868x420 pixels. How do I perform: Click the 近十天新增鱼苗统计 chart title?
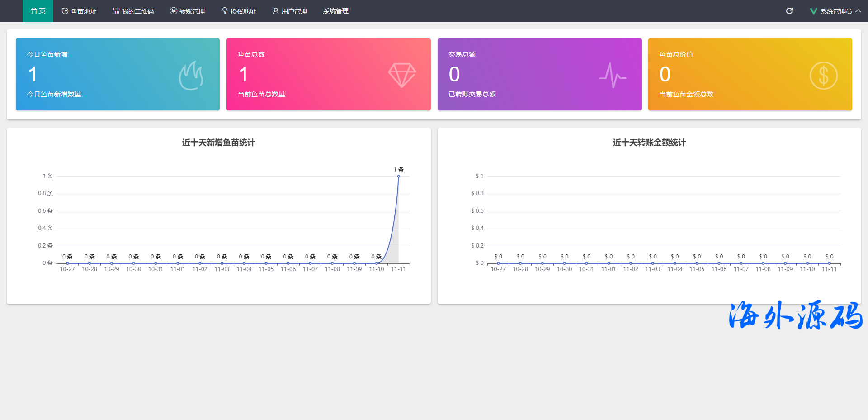point(218,143)
